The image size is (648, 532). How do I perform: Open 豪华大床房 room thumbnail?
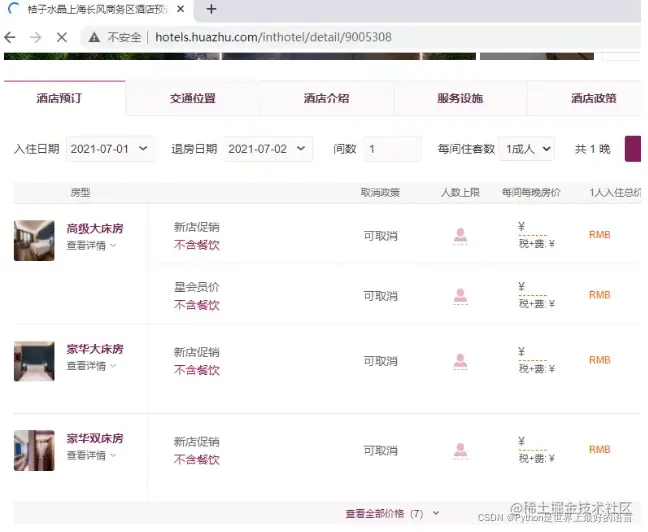pyautogui.click(x=34, y=361)
